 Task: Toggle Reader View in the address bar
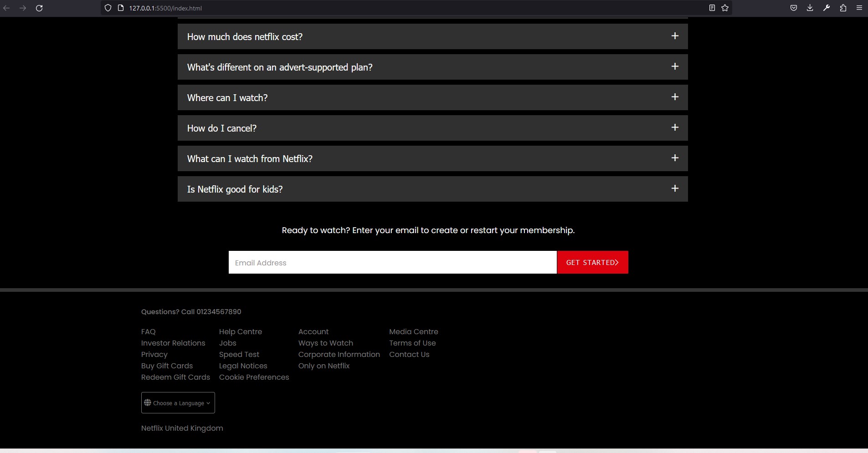pyautogui.click(x=711, y=8)
